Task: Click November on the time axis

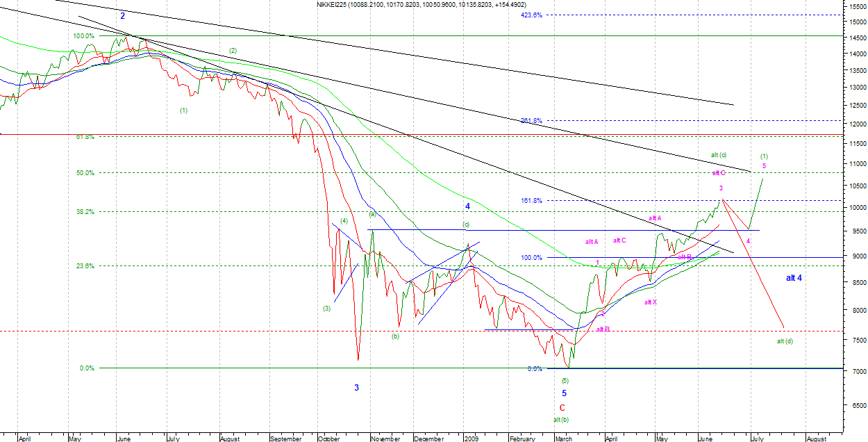Action: pos(385,439)
